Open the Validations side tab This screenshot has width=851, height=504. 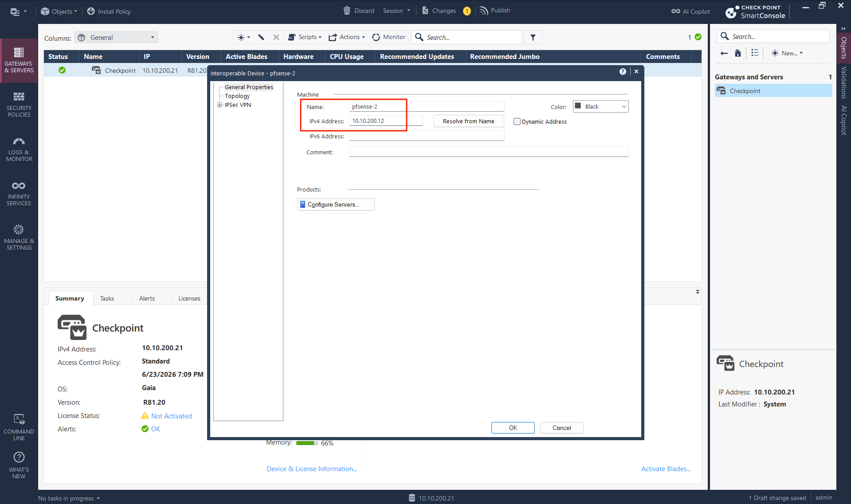[x=844, y=82]
